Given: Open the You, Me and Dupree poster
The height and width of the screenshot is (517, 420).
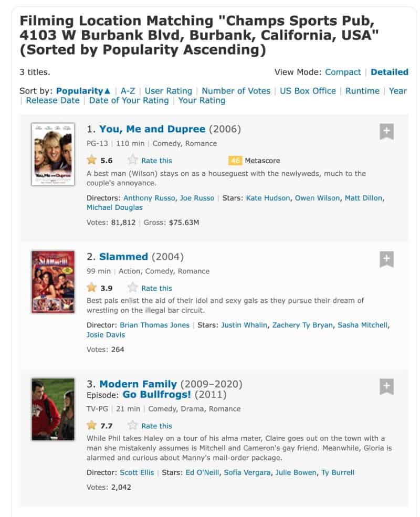Looking at the screenshot, I should [x=53, y=154].
